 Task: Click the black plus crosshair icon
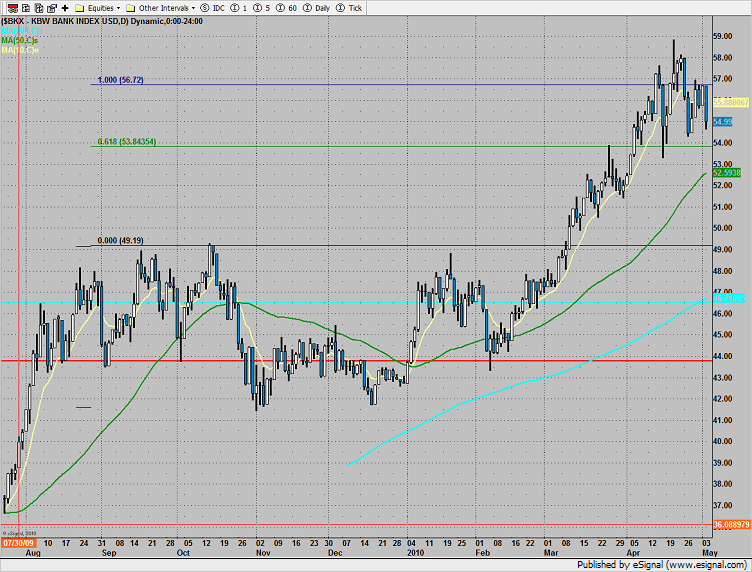[x=64, y=7]
